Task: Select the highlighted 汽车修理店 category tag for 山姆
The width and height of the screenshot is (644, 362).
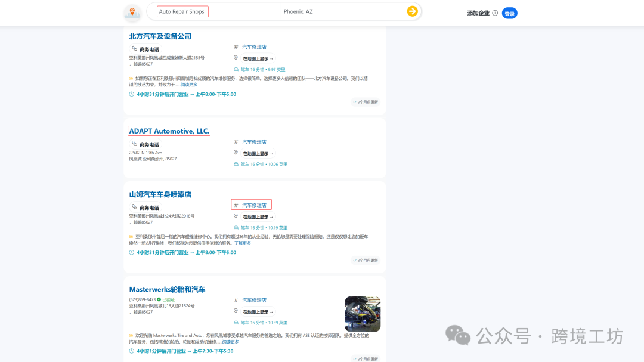Action: pyautogui.click(x=252, y=204)
